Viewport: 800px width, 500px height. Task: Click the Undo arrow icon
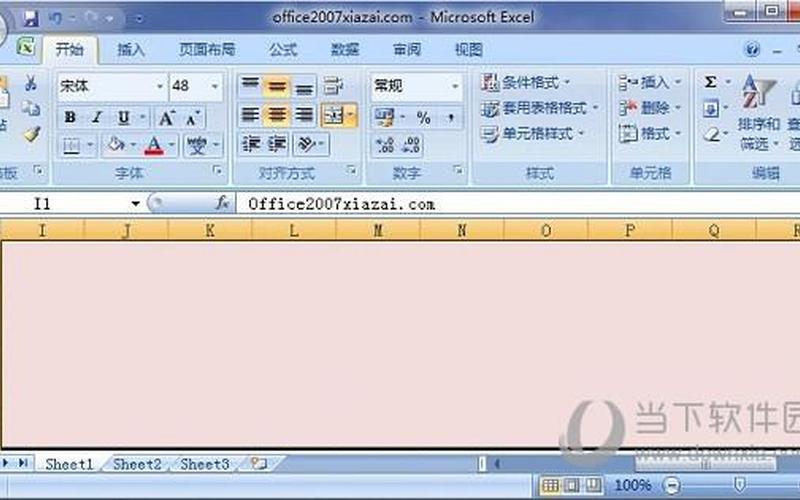(x=55, y=18)
